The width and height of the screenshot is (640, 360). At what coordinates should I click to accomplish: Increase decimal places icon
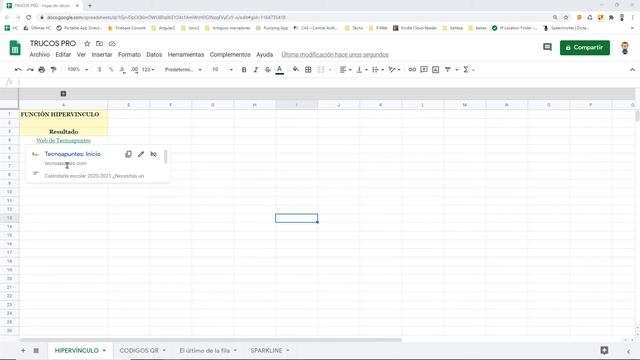click(134, 70)
